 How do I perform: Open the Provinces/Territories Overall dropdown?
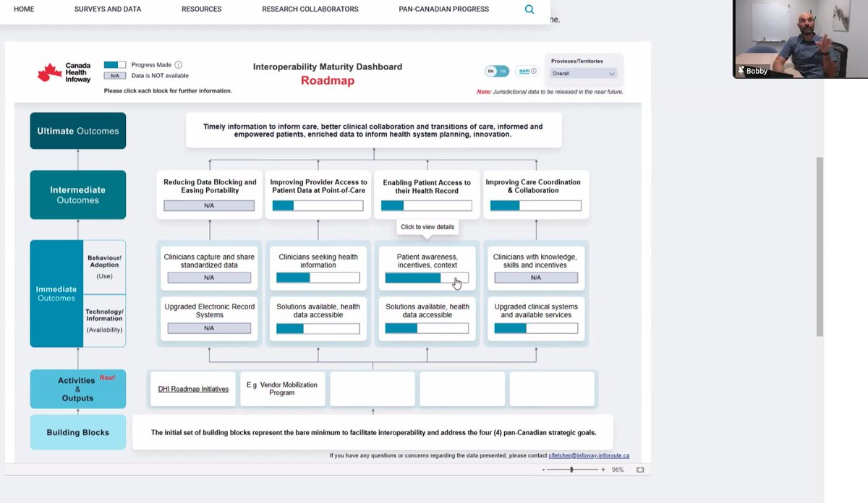[x=583, y=73]
